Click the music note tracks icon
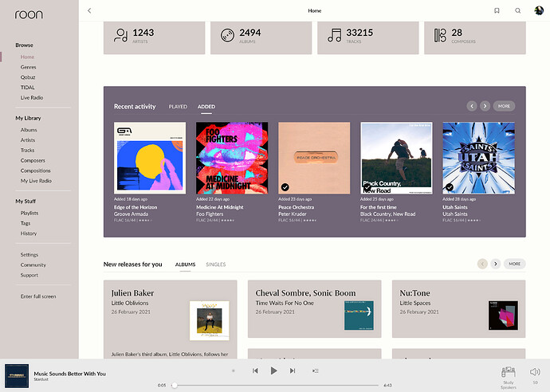The width and height of the screenshot is (550, 392). click(x=334, y=35)
